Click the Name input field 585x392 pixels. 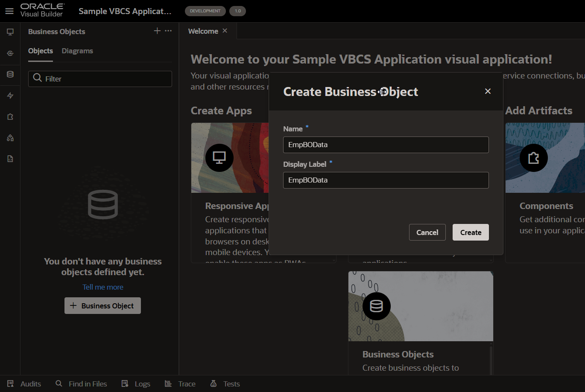click(x=386, y=145)
